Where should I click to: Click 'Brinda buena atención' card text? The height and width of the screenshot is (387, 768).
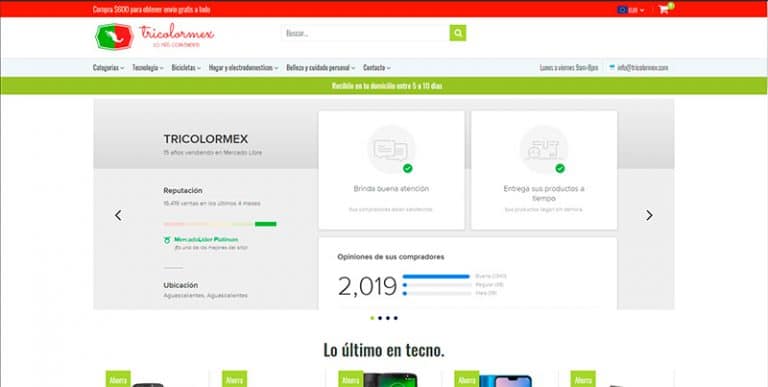coord(391,188)
